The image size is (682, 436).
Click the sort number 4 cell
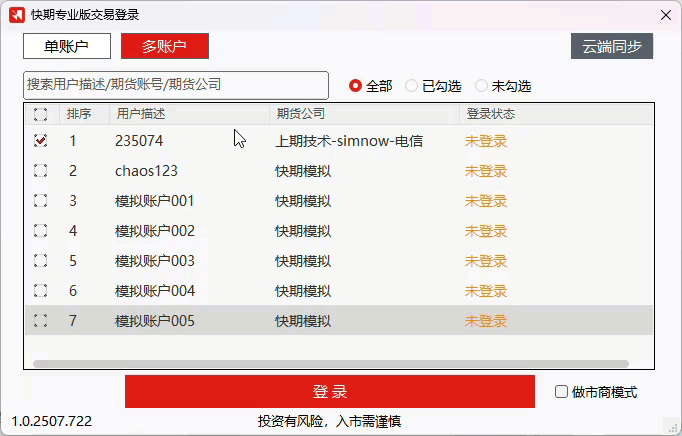pos(73,231)
